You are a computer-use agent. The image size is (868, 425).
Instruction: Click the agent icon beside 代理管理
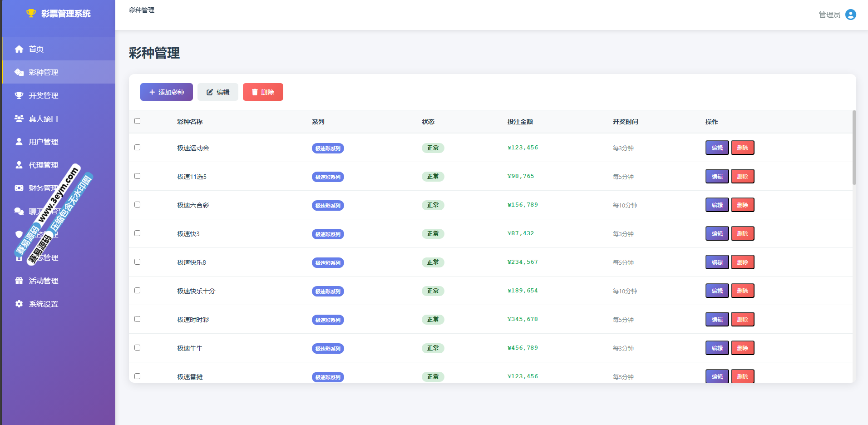pyautogui.click(x=19, y=165)
